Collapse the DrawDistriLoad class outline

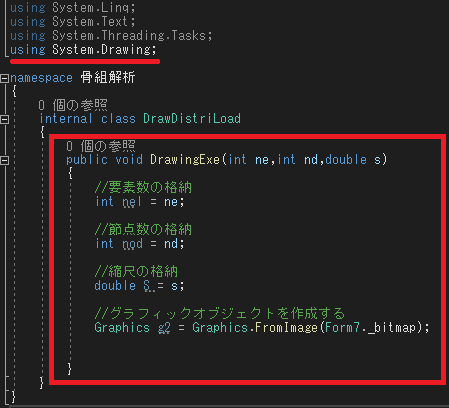4,119
